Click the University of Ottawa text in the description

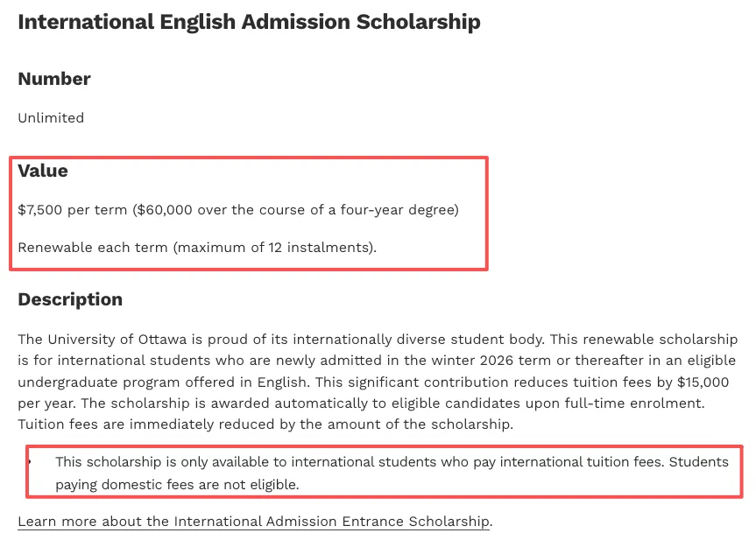click(x=117, y=340)
